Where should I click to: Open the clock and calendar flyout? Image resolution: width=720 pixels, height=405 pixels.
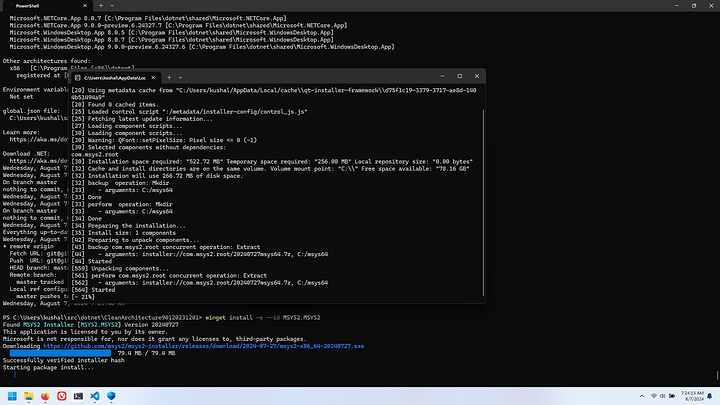pos(692,396)
